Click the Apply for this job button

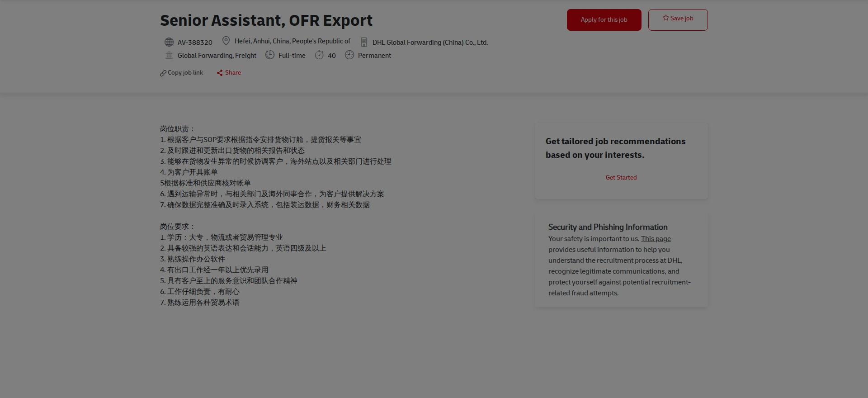click(x=604, y=20)
